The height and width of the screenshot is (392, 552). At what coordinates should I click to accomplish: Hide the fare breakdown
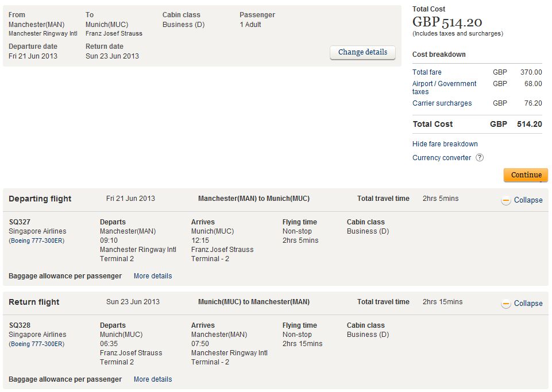(x=445, y=144)
